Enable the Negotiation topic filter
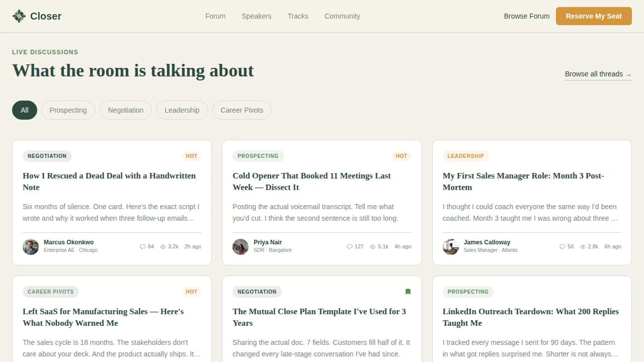Viewport: 644px width, 362px height. click(x=125, y=110)
